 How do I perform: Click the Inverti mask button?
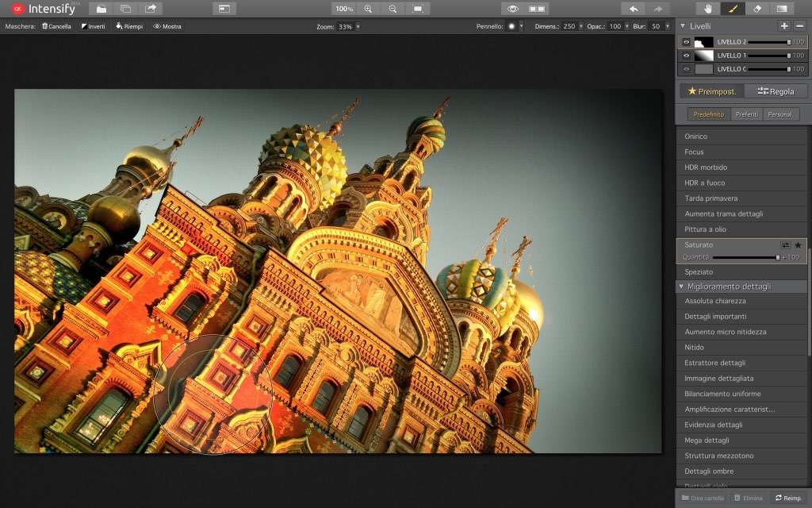click(93, 26)
